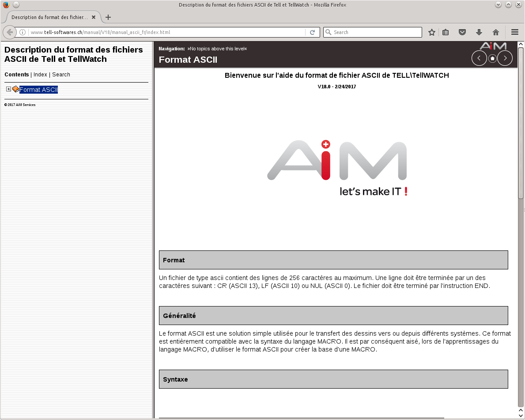Viewport: 525px width, 420px height.
Task: Expand the Format ASCII tree node
Action: [x=8, y=89]
